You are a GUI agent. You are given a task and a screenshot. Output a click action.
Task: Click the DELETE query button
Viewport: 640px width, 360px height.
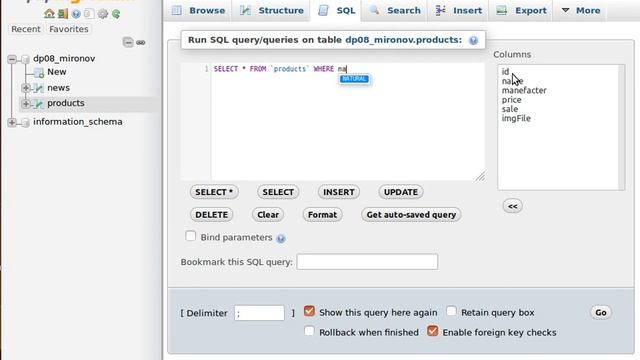coord(211,215)
